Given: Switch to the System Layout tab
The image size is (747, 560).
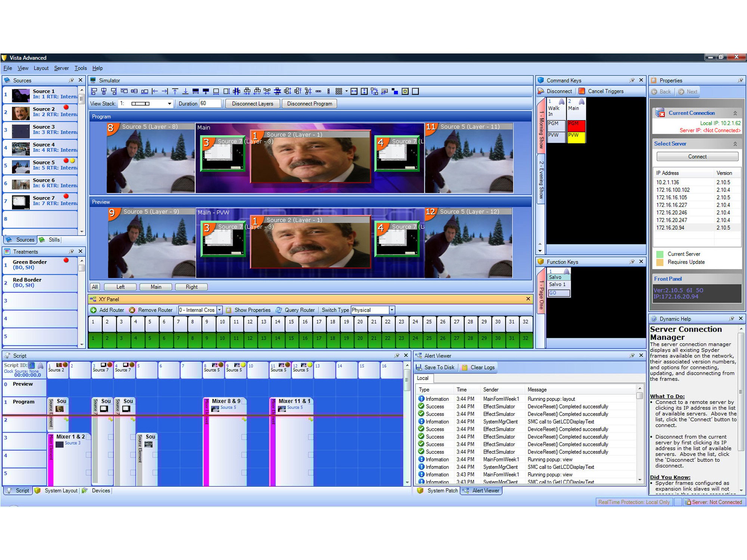Looking at the screenshot, I should coord(61,491).
